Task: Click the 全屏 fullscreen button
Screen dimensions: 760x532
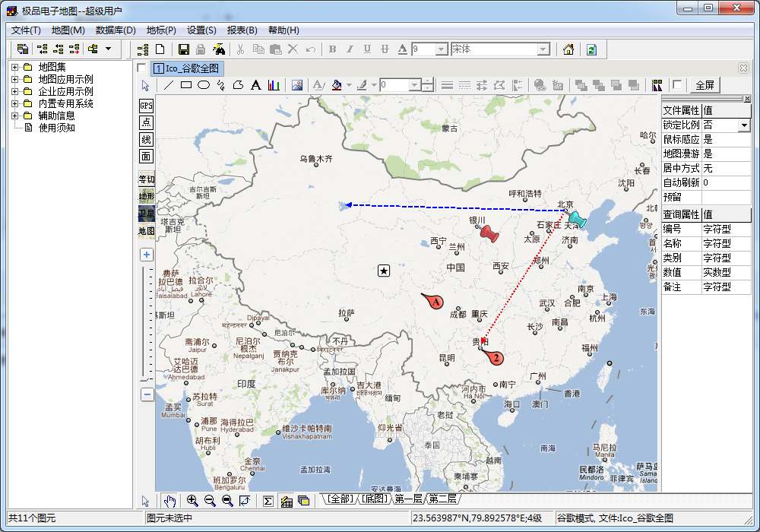Action: tap(705, 85)
